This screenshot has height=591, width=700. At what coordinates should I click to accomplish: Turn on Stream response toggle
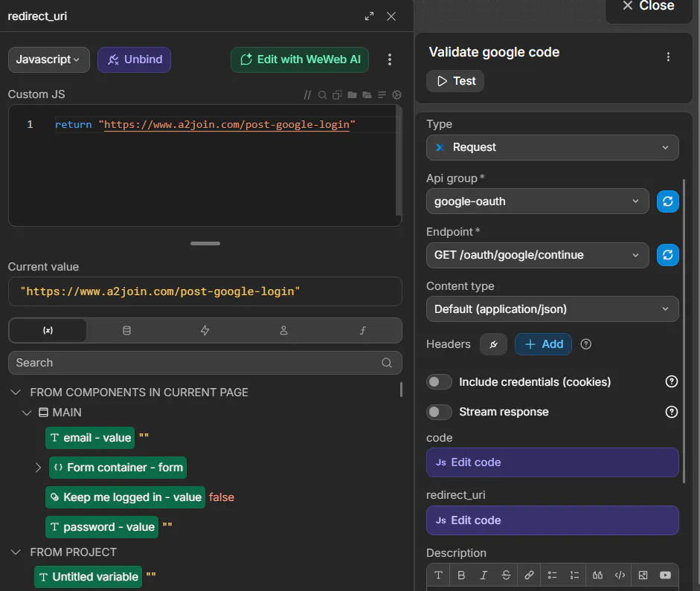pyautogui.click(x=439, y=412)
